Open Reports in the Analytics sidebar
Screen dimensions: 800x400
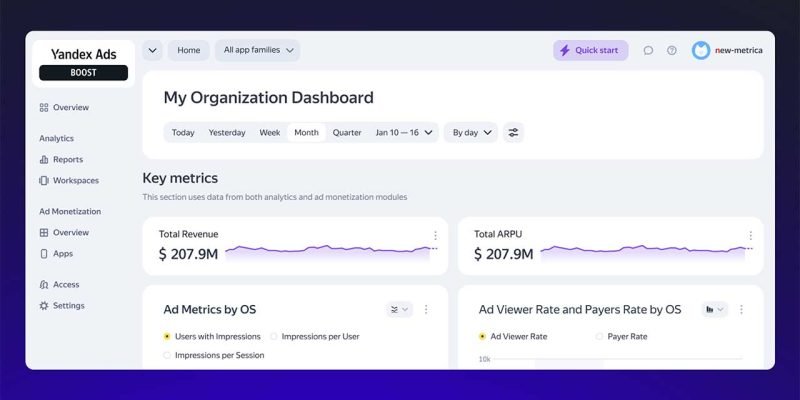point(68,159)
